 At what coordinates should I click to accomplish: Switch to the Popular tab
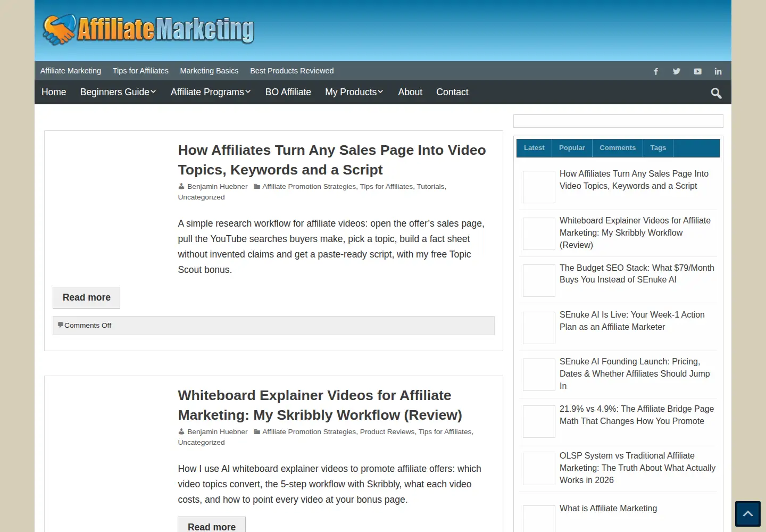572,148
